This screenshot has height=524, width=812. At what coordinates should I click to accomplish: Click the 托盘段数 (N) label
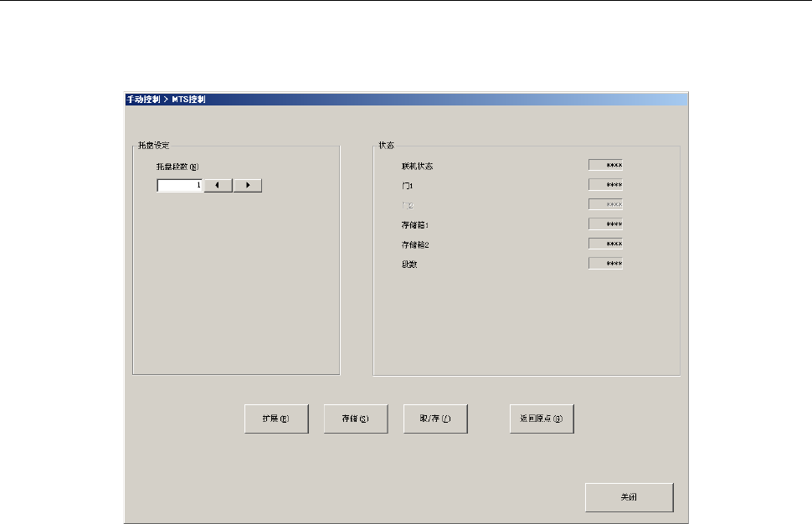[177, 167]
